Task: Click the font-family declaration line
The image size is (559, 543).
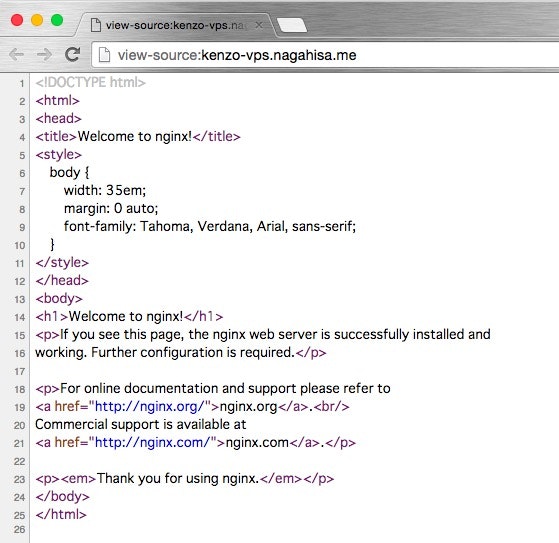Action: [x=210, y=226]
